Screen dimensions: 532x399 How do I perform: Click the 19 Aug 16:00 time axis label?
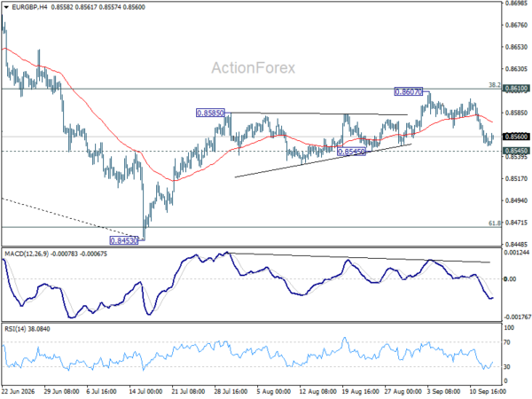coord(360,392)
